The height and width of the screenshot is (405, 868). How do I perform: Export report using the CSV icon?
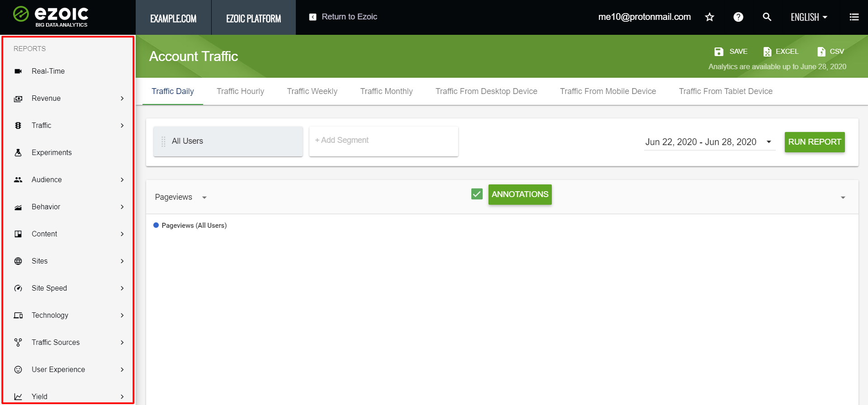click(x=821, y=52)
